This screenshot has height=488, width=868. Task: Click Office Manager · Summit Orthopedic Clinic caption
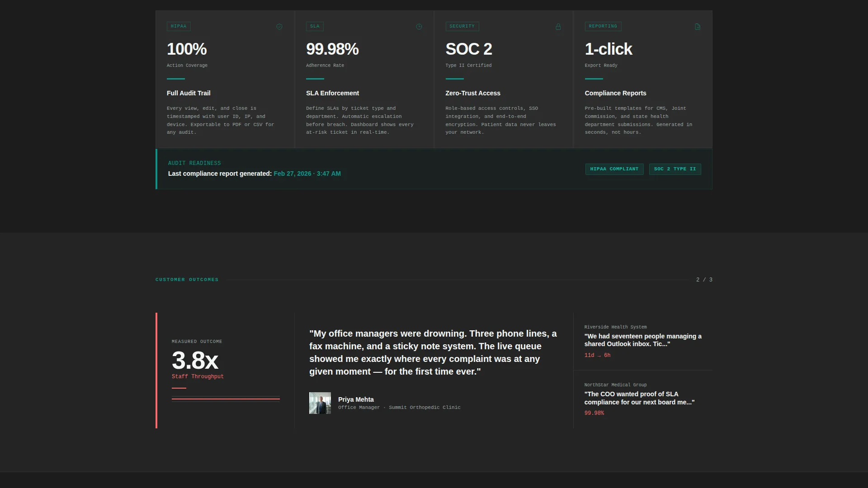399,408
